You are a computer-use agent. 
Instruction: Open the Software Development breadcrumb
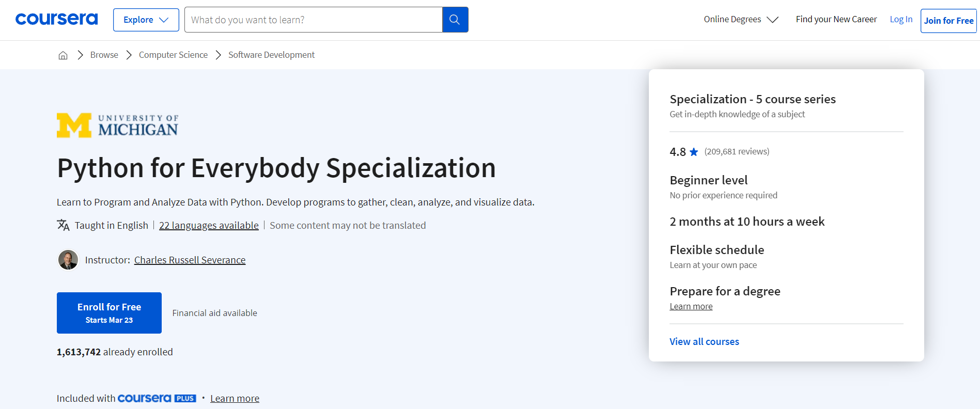coord(271,55)
